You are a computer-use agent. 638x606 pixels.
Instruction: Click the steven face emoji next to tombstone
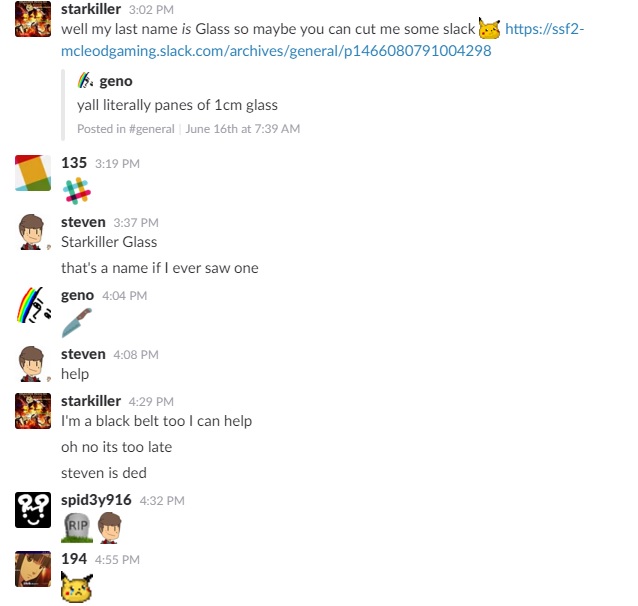pos(109,528)
